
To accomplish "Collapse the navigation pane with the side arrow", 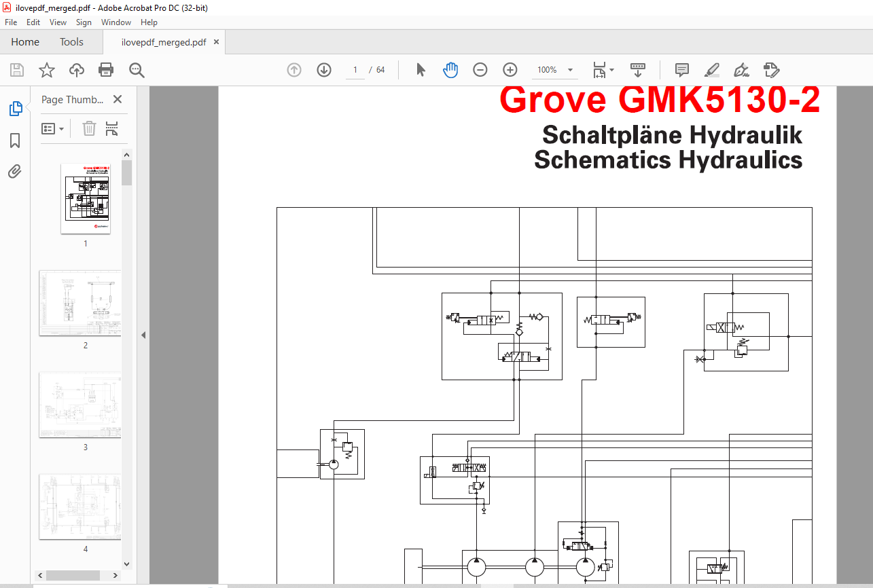I will coord(143,335).
